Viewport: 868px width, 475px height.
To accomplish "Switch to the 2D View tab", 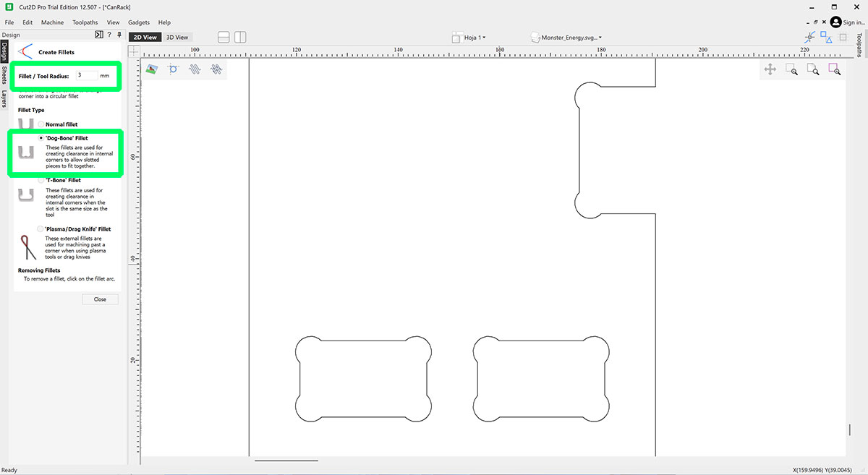I will coord(144,37).
